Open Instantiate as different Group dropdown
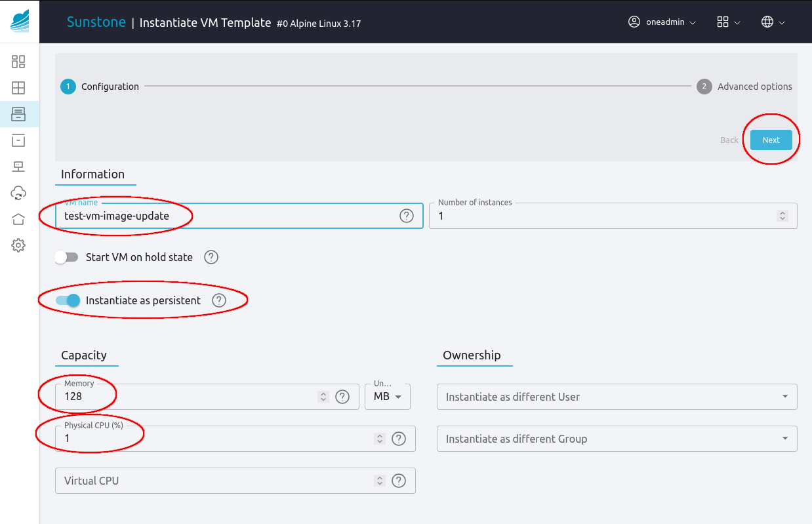 (x=617, y=439)
